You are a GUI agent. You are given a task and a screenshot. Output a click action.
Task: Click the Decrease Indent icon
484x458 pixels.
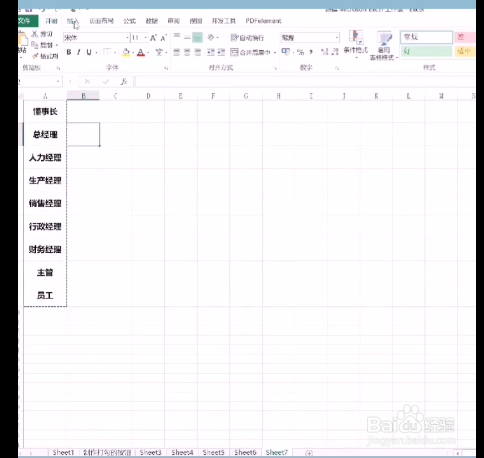pyautogui.click(x=211, y=52)
